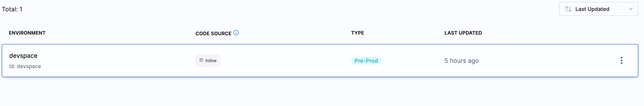Click the storage icon in the Inline badge

pos(201,60)
